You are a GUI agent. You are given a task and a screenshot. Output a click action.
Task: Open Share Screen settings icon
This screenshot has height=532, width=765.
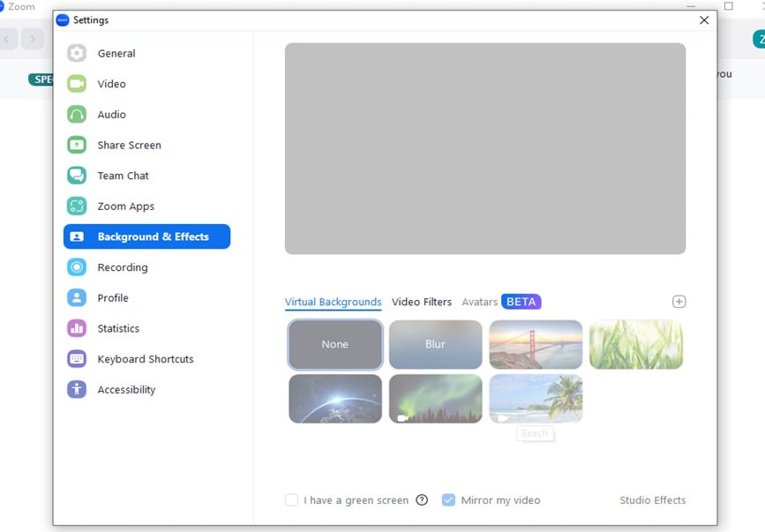tap(77, 145)
